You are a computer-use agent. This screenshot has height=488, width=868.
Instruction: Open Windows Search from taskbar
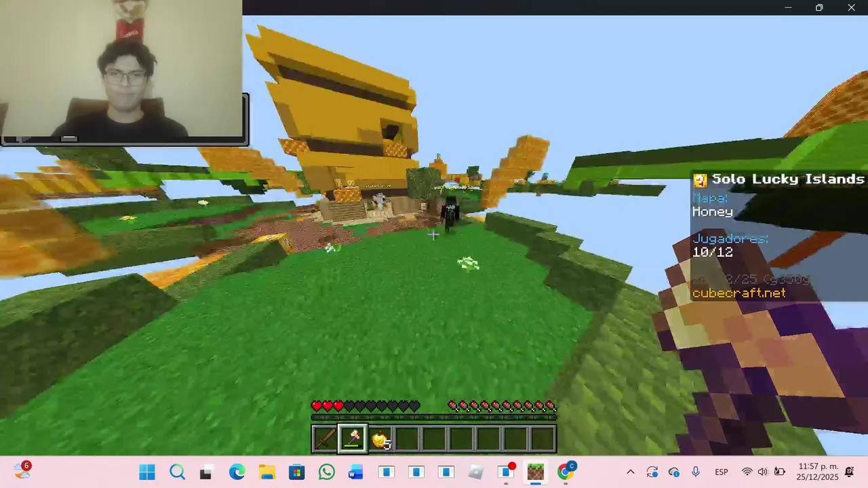click(177, 472)
